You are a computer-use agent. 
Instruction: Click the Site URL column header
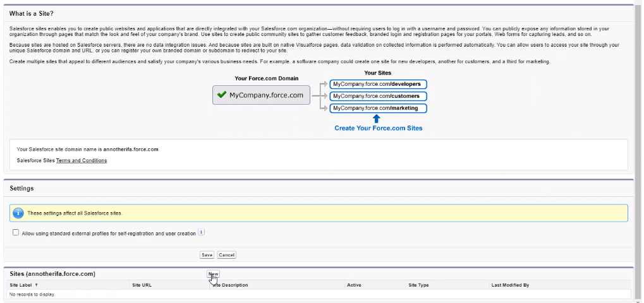(142, 285)
